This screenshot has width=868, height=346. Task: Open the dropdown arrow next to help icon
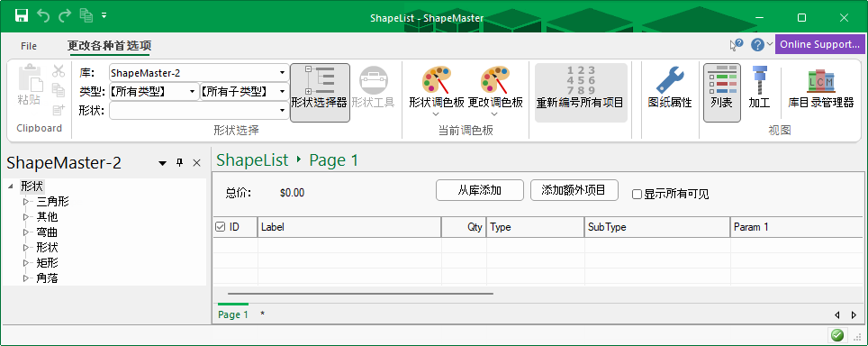[770, 44]
